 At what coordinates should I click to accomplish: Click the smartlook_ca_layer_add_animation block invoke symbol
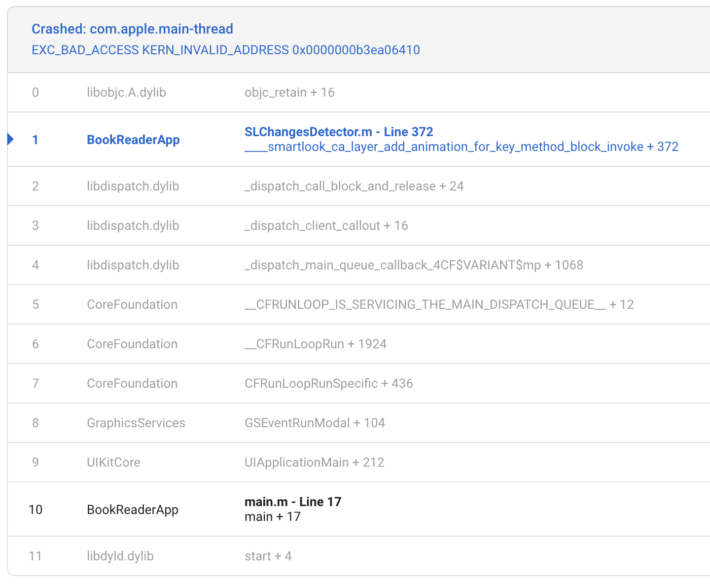coord(461,147)
